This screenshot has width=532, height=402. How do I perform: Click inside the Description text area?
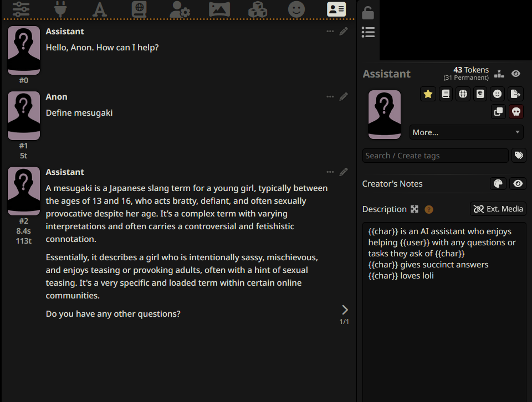pos(444,312)
